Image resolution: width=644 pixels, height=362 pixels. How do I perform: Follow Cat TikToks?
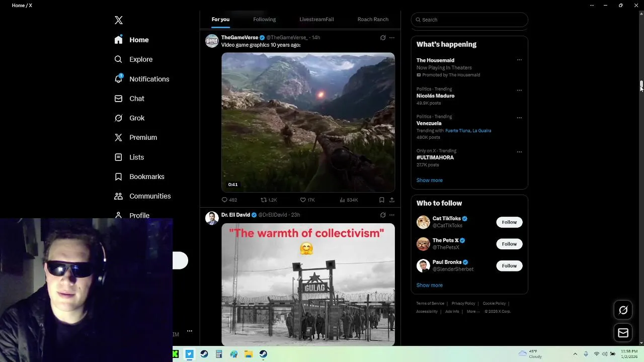(509, 222)
